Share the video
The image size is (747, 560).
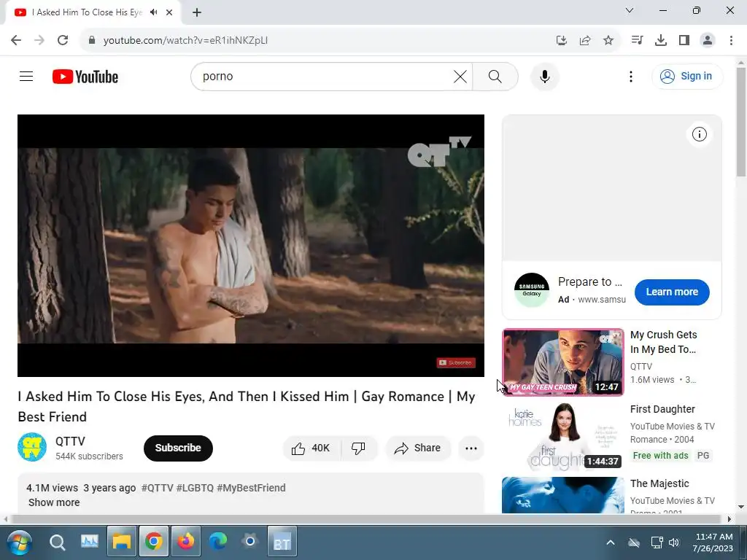[x=418, y=448]
